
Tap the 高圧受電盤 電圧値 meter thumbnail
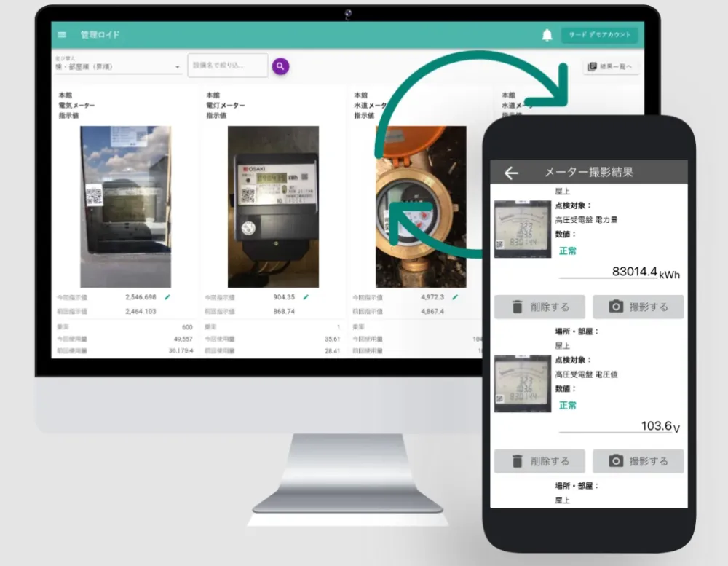pyautogui.click(x=522, y=383)
